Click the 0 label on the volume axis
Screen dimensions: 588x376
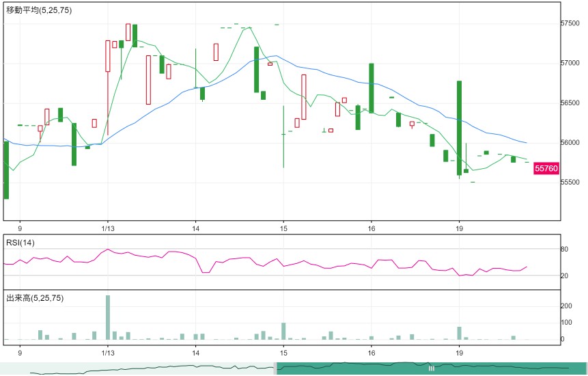click(x=562, y=339)
